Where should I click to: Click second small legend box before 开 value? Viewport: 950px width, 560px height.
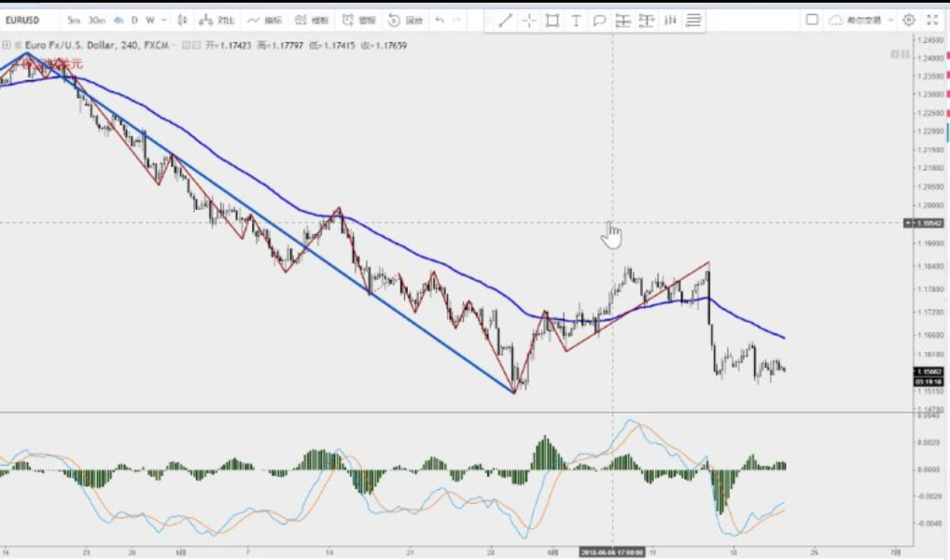point(196,45)
